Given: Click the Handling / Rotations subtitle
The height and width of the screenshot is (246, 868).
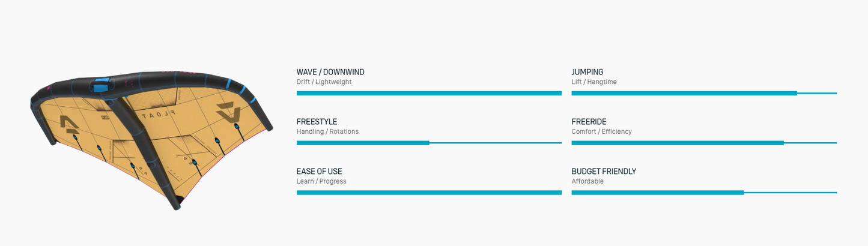Looking at the screenshot, I should (x=327, y=132).
